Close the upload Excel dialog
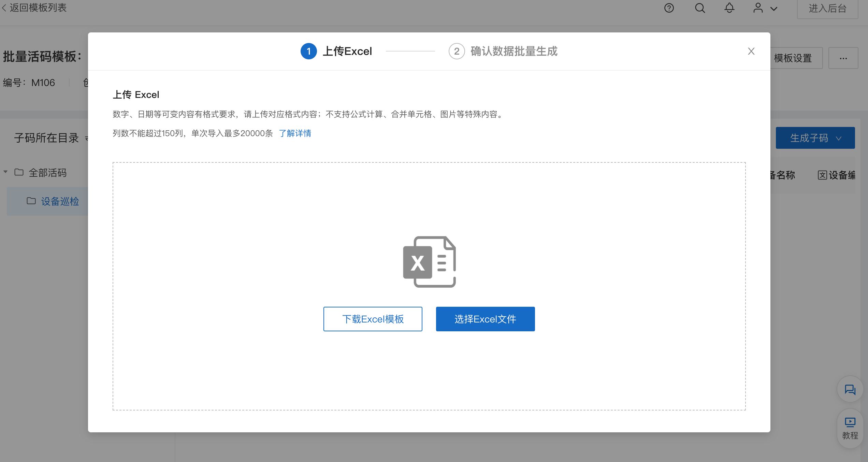868x462 pixels. (x=751, y=51)
